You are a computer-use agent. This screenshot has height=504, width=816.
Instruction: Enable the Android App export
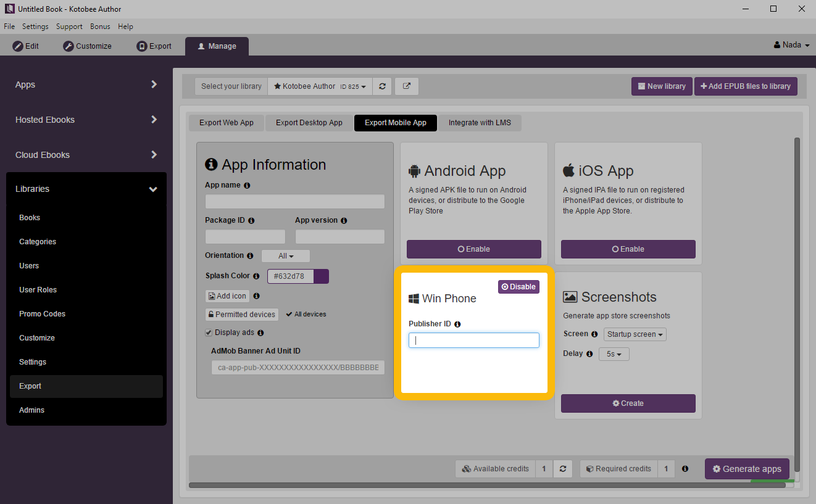(x=474, y=249)
